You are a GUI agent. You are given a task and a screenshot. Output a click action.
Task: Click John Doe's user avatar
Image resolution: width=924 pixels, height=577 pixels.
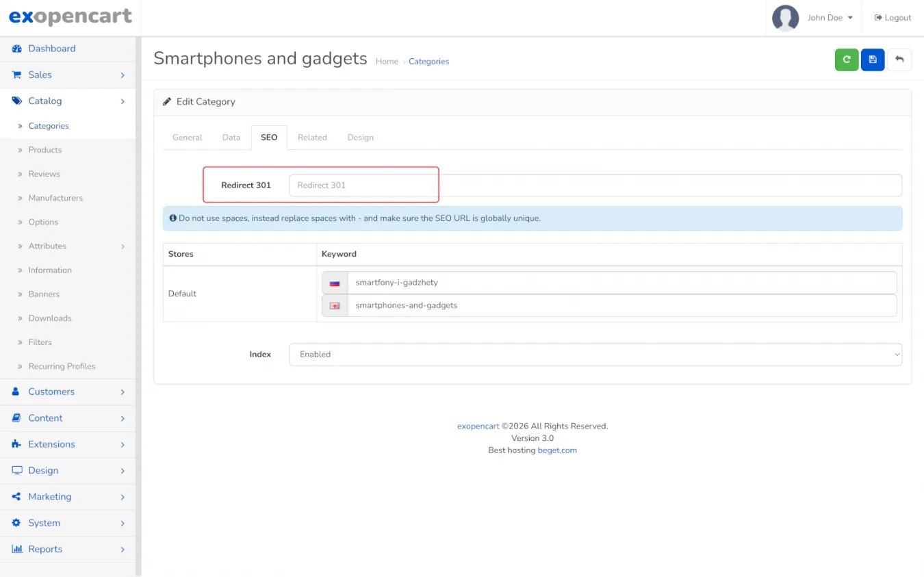pos(785,18)
